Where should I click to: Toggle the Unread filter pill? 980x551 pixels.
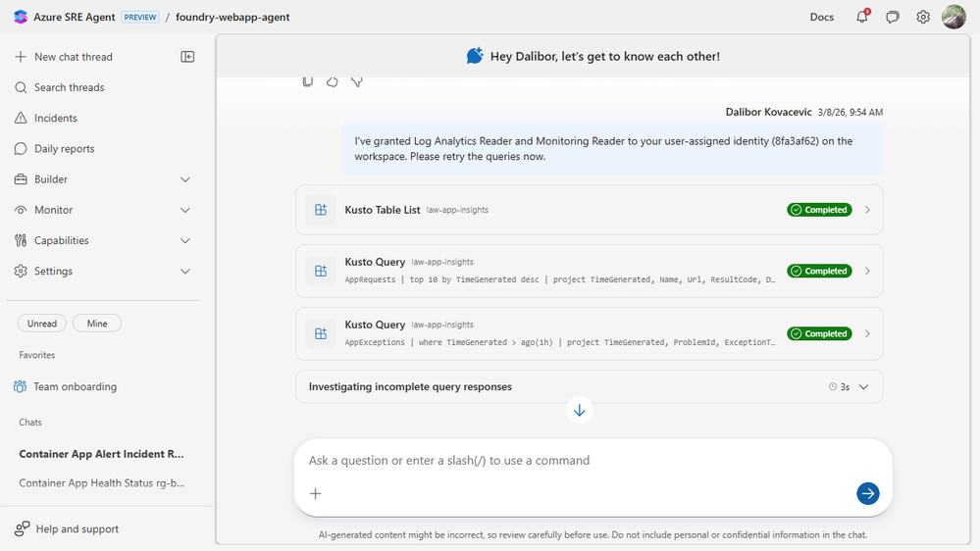42,324
